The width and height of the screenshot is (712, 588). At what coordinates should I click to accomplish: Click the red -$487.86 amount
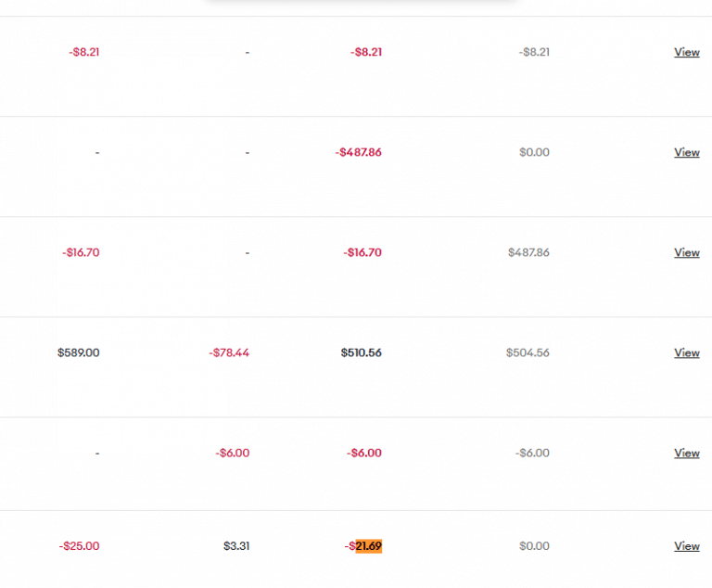pos(358,152)
